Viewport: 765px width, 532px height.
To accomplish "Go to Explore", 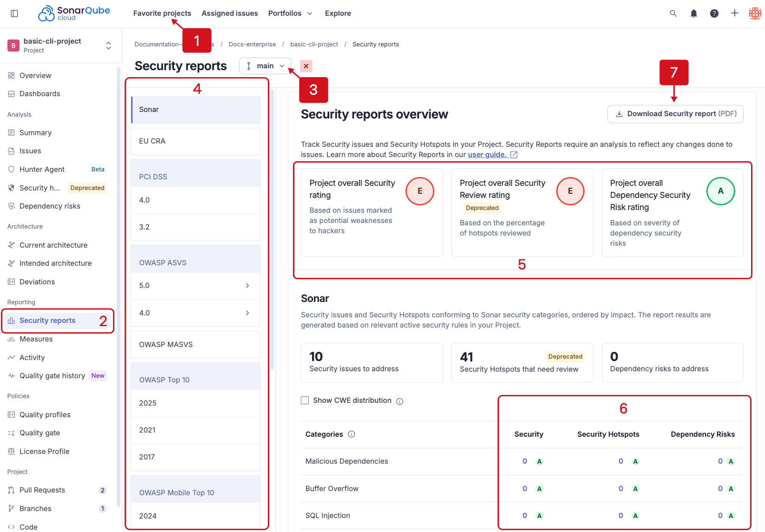I will [338, 13].
